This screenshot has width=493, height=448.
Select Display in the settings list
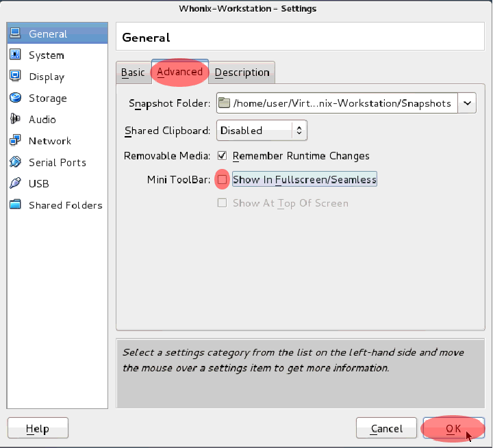tap(58, 77)
